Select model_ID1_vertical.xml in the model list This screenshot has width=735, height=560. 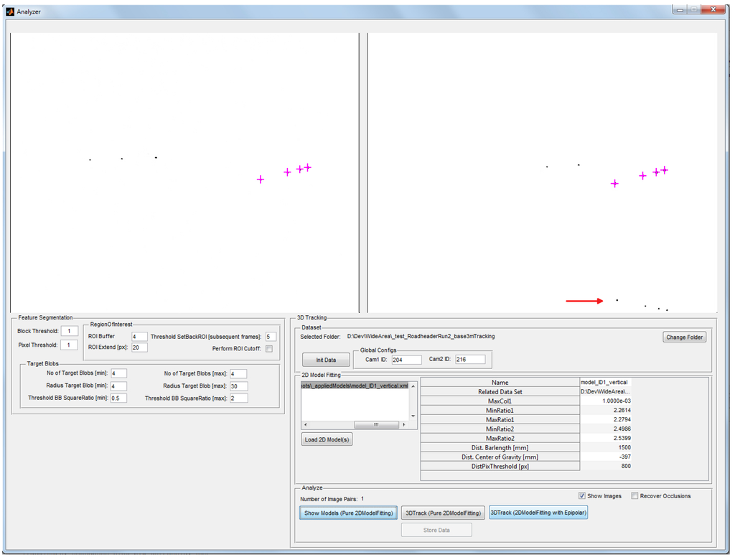[x=355, y=386]
